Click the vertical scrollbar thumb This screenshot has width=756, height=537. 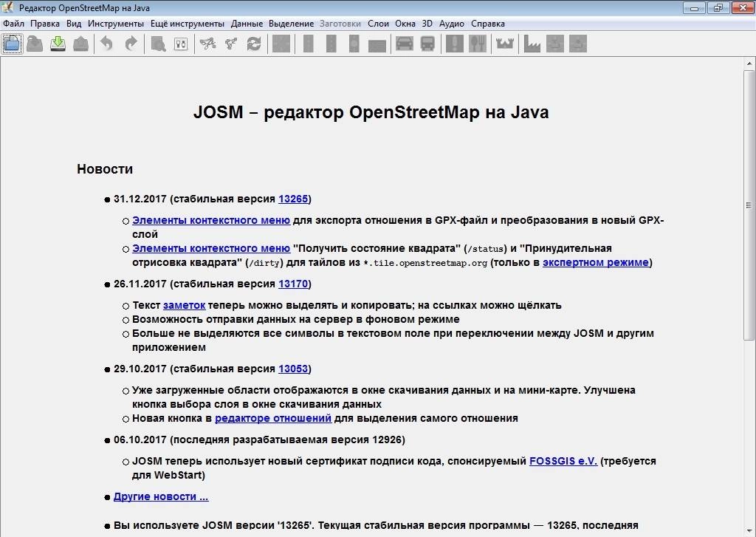click(x=749, y=205)
